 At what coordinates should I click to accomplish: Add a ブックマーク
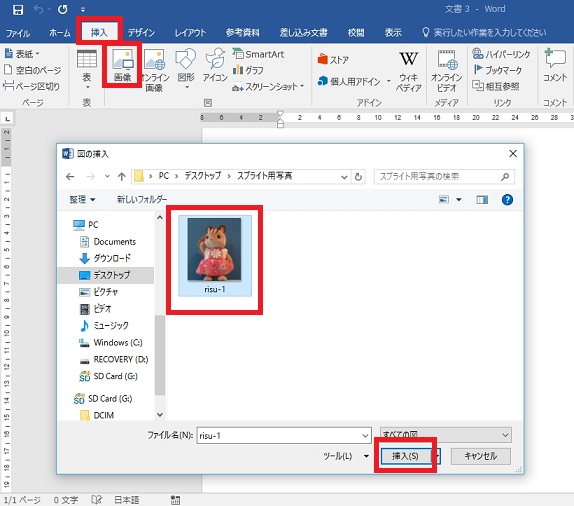[498, 70]
